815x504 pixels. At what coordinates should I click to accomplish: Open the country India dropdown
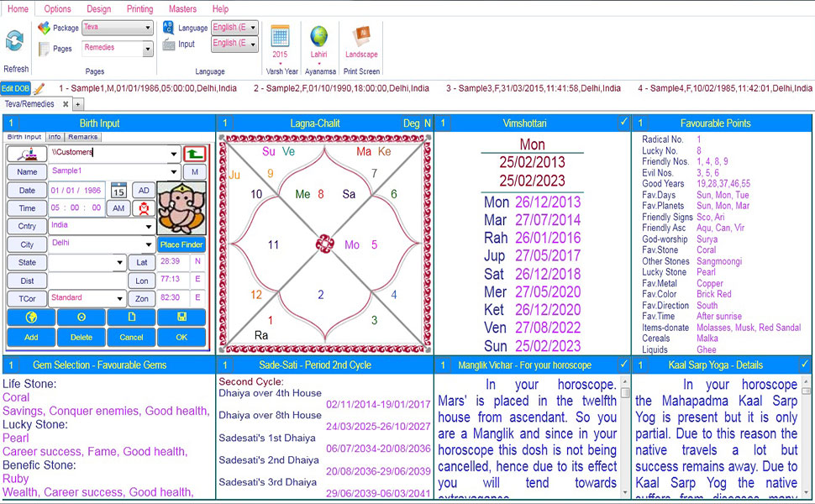(149, 227)
